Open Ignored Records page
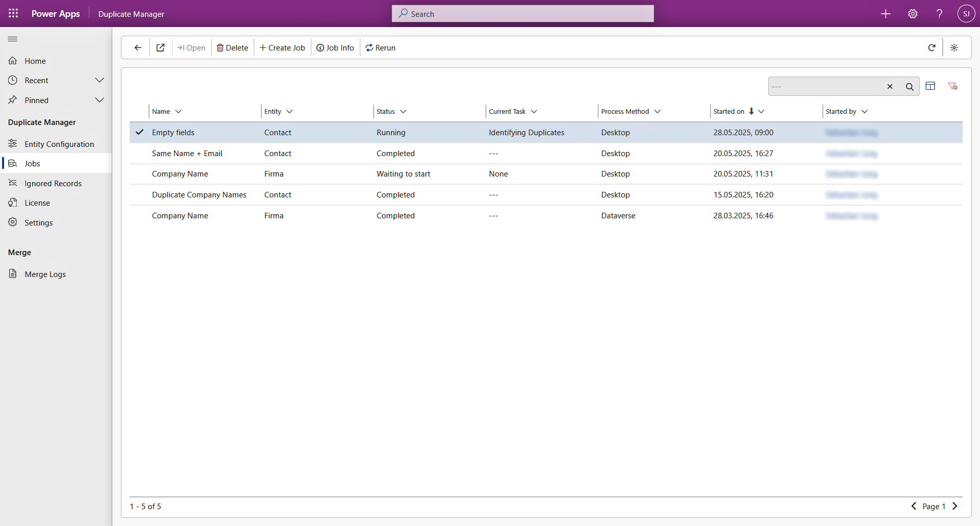Image resolution: width=980 pixels, height=526 pixels. pos(56,184)
